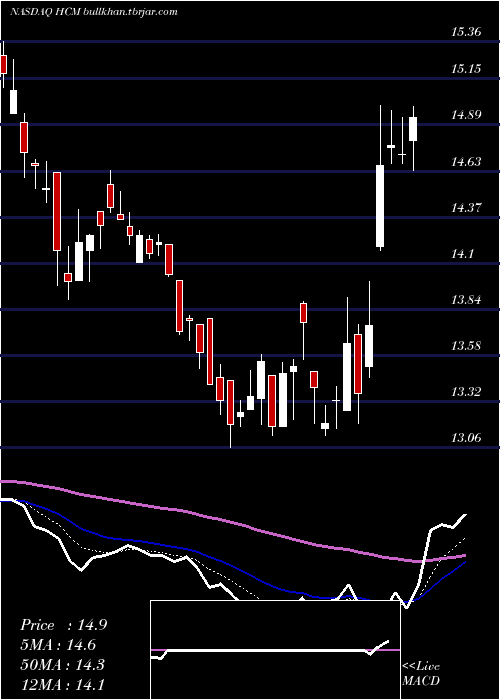Click inside the Live MACD inset chart

pos(275,650)
